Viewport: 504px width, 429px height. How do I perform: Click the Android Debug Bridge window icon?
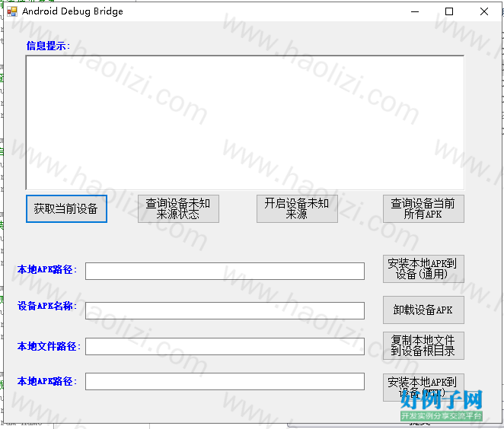(x=12, y=11)
